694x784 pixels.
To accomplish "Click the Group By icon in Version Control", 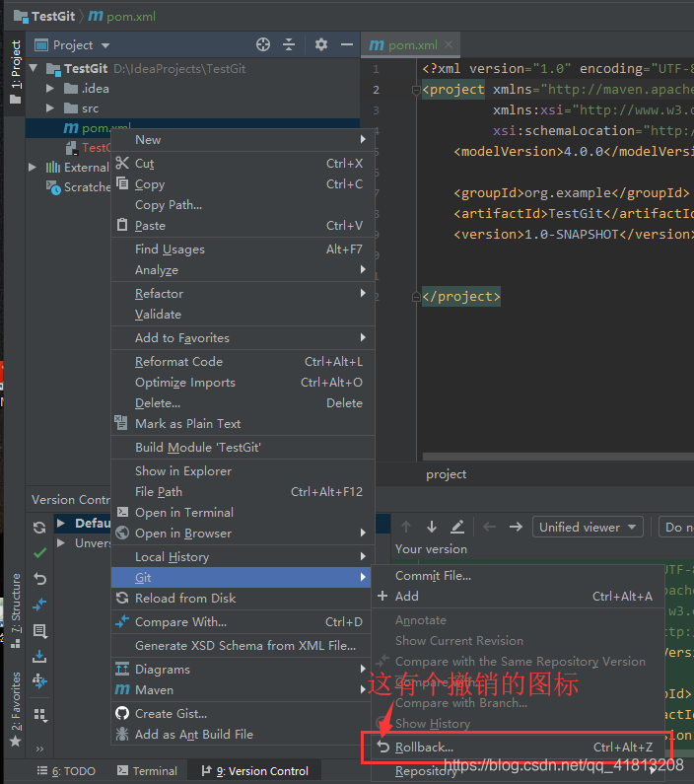I will pos(41,716).
